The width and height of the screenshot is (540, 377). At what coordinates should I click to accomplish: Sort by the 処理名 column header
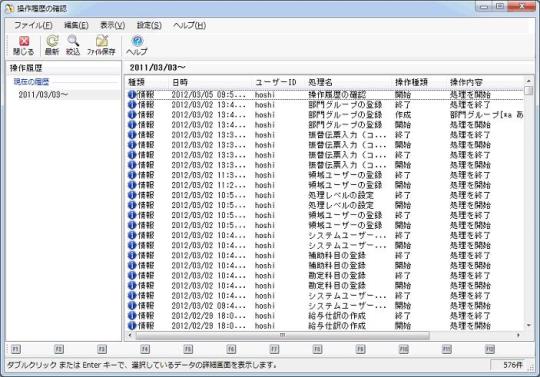[320, 82]
